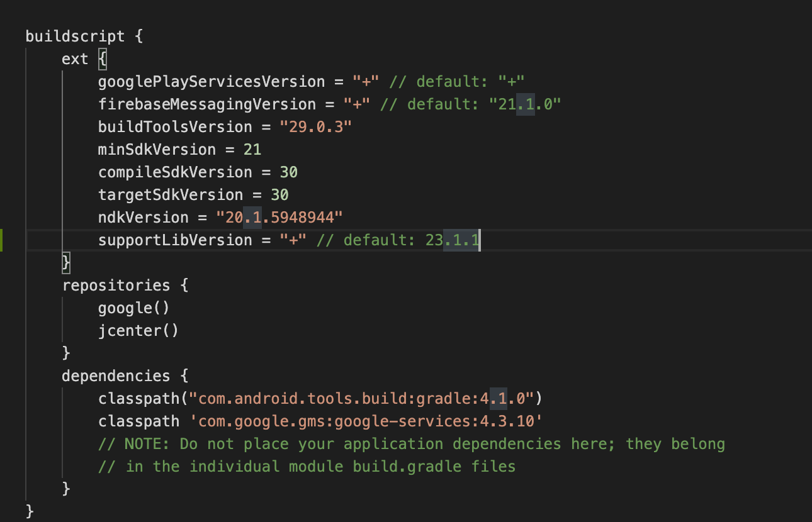Screen dimensions: 812x522
Task: Click the string "29.0.3"
Action: [316, 126]
